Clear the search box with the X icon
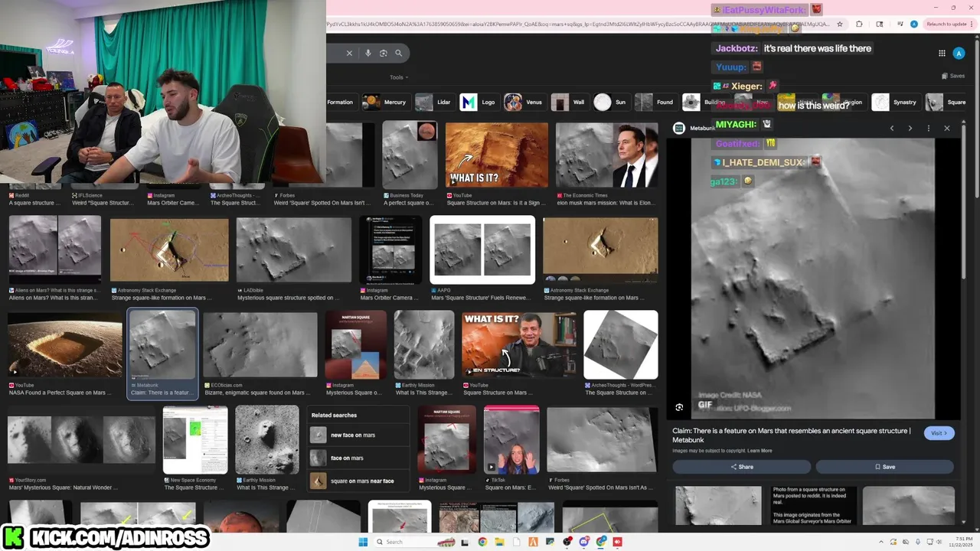 pyautogui.click(x=349, y=53)
